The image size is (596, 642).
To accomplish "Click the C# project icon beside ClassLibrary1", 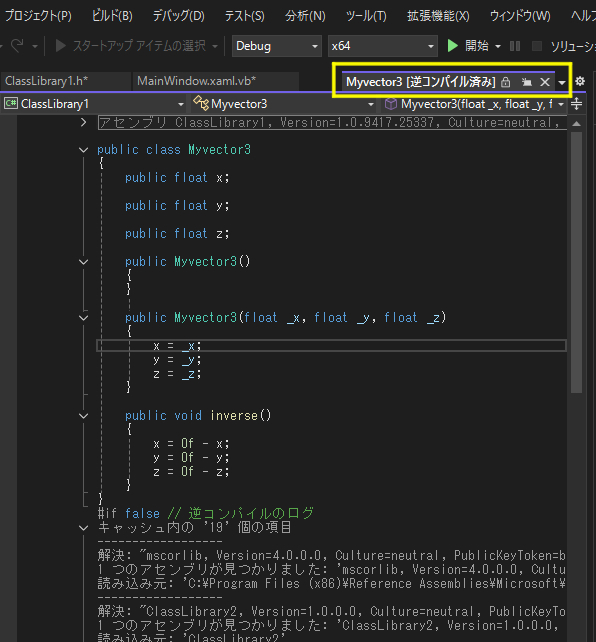I will (x=11, y=104).
